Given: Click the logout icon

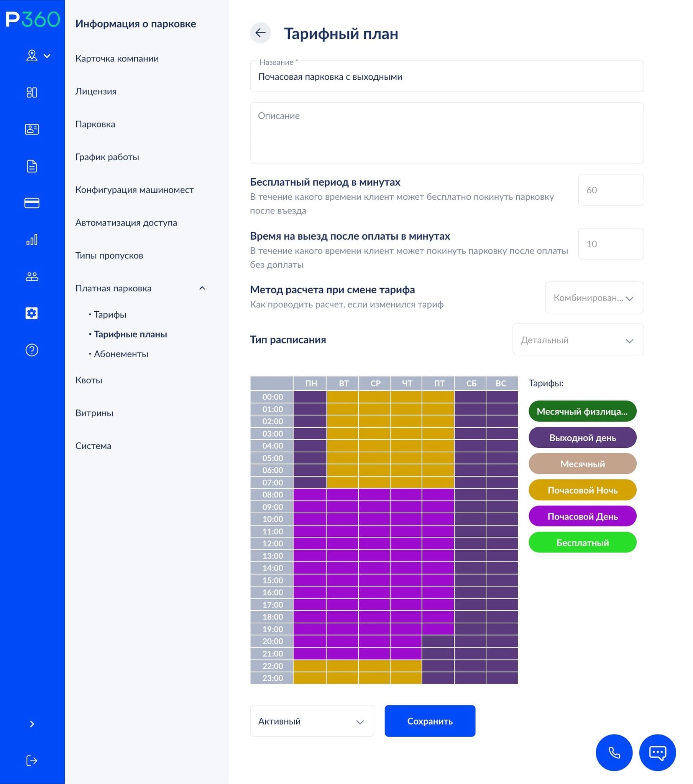Looking at the screenshot, I should (x=32, y=761).
